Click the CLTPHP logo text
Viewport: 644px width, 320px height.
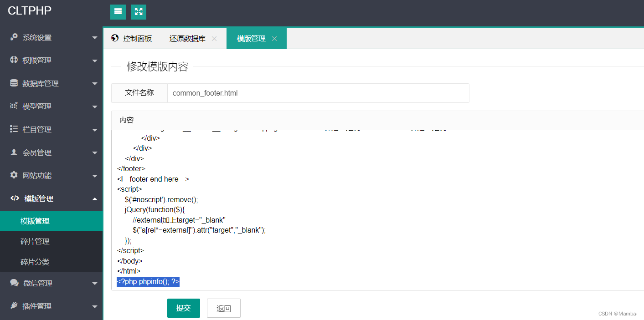point(30,10)
